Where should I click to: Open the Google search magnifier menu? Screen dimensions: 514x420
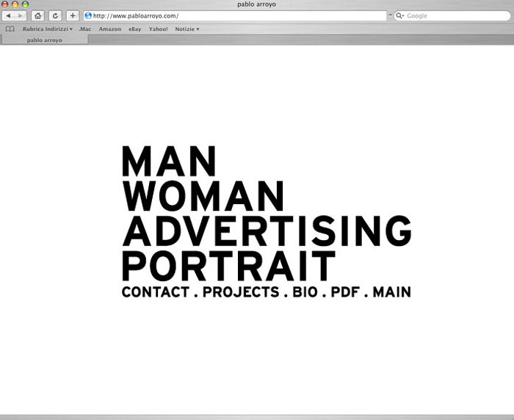point(399,15)
